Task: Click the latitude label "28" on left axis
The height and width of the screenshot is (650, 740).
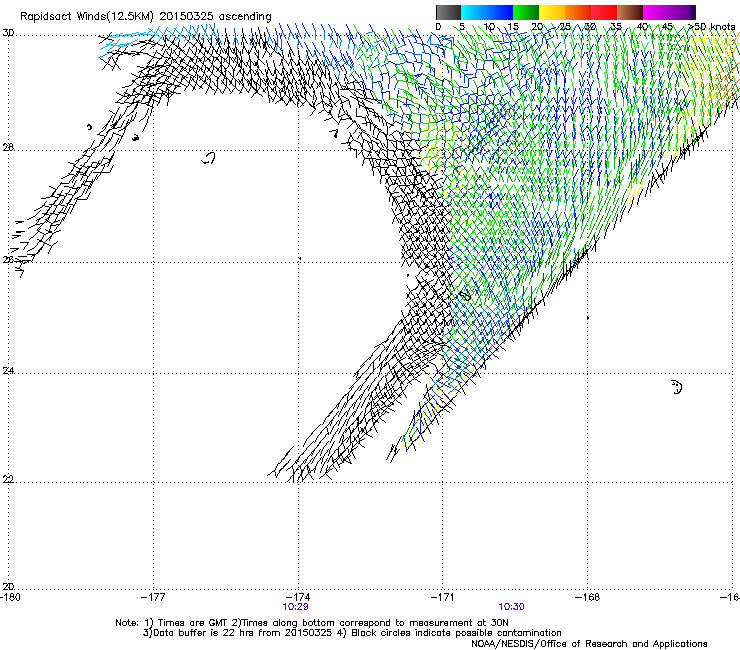Action: click(8, 147)
